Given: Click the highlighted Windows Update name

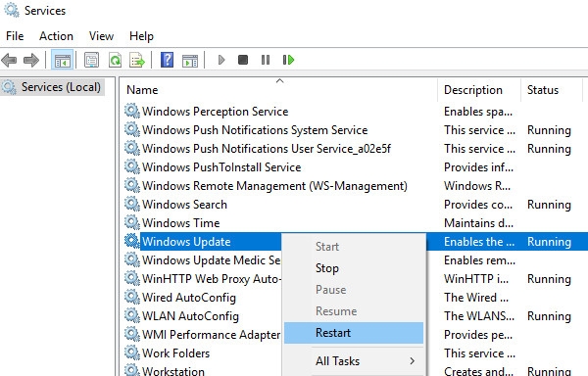Looking at the screenshot, I should pyautogui.click(x=186, y=242).
